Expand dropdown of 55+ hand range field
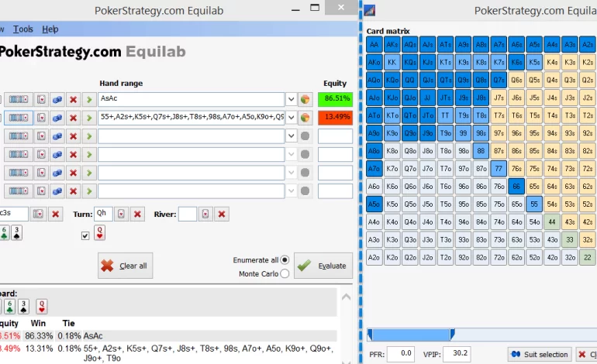Image resolution: width=597 pixels, height=364 pixels. [x=291, y=118]
